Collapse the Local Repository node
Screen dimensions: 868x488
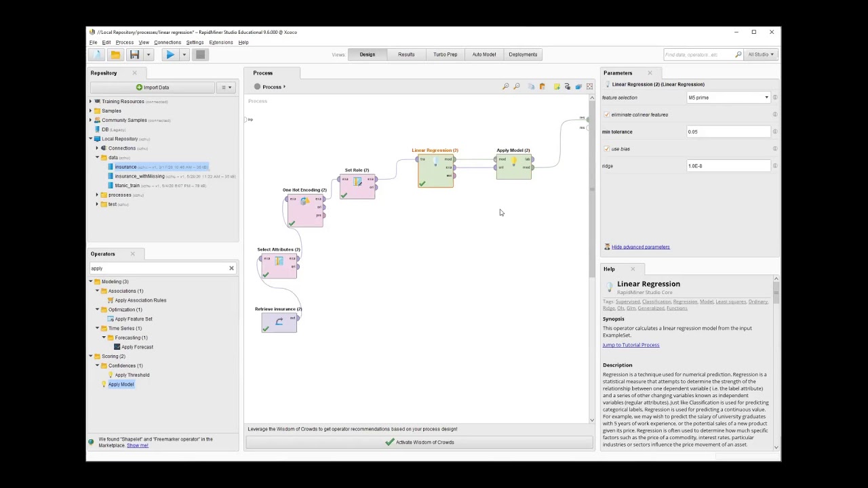[x=91, y=139]
